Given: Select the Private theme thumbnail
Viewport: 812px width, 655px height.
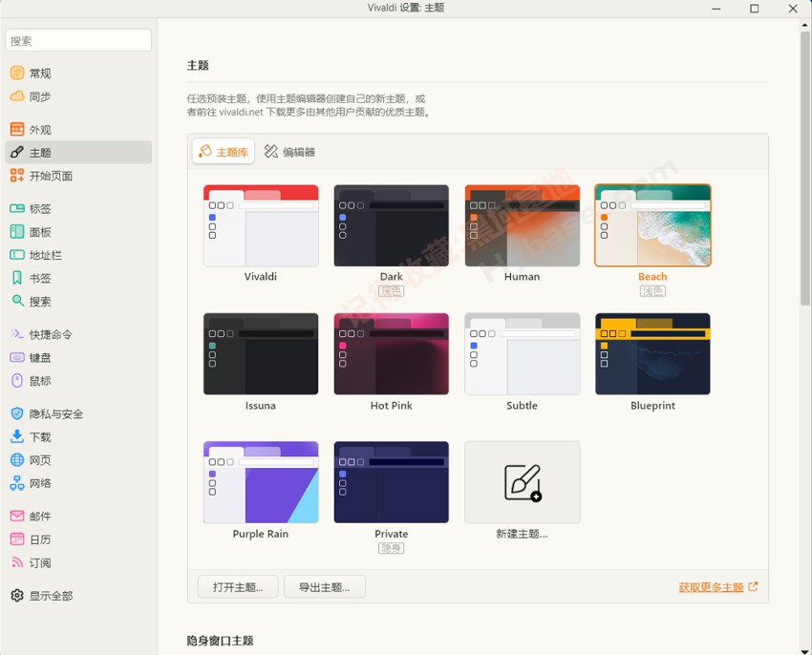Looking at the screenshot, I should (x=391, y=482).
